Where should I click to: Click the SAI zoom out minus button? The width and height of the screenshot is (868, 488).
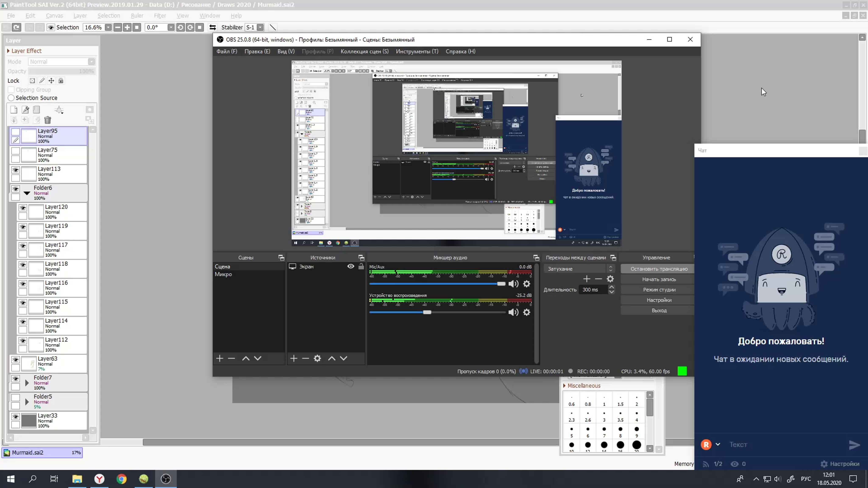click(118, 27)
